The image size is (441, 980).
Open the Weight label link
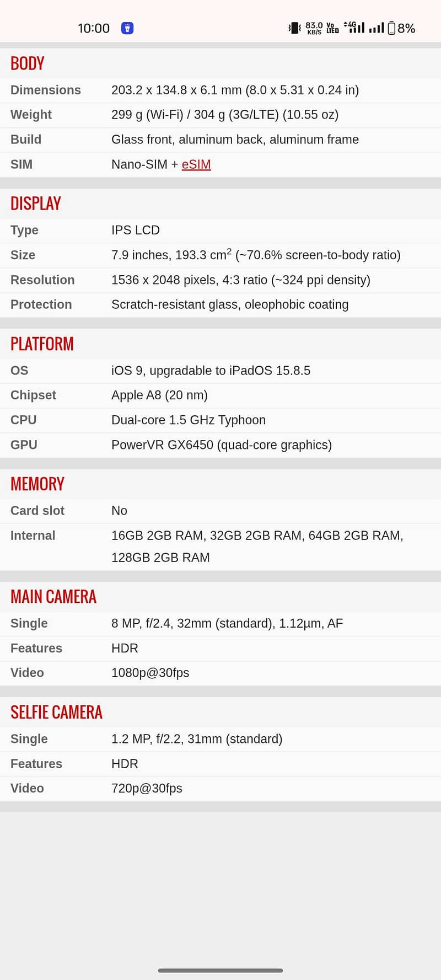coord(31,115)
